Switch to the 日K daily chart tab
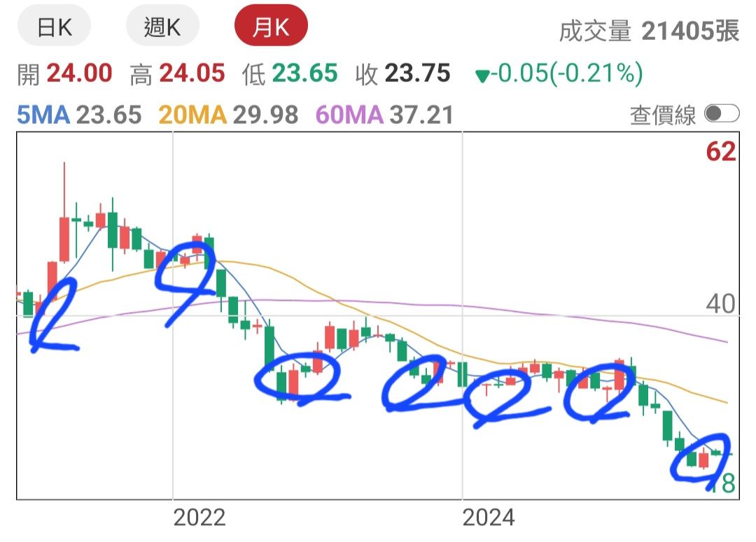Screen dimensions: 756x542 coord(54,27)
